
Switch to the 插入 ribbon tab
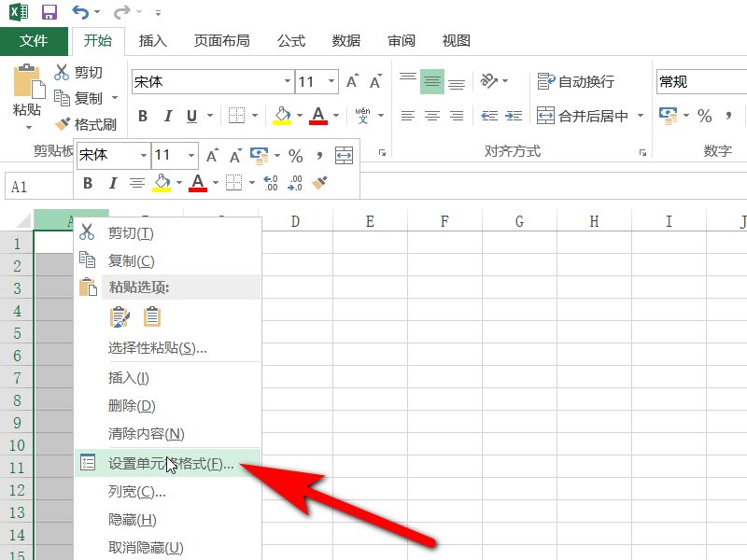[152, 40]
